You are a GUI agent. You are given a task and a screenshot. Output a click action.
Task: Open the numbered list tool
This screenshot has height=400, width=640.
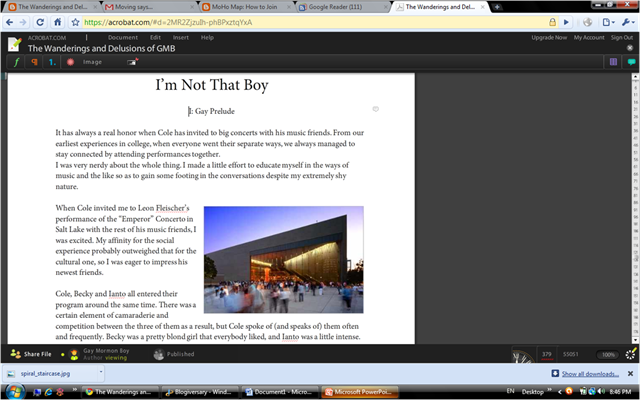point(52,62)
